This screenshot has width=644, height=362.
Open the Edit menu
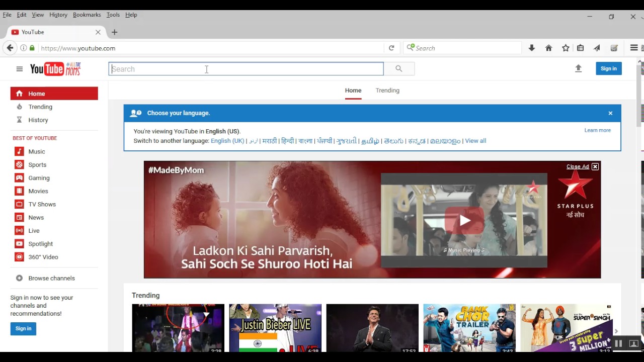coord(22,15)
